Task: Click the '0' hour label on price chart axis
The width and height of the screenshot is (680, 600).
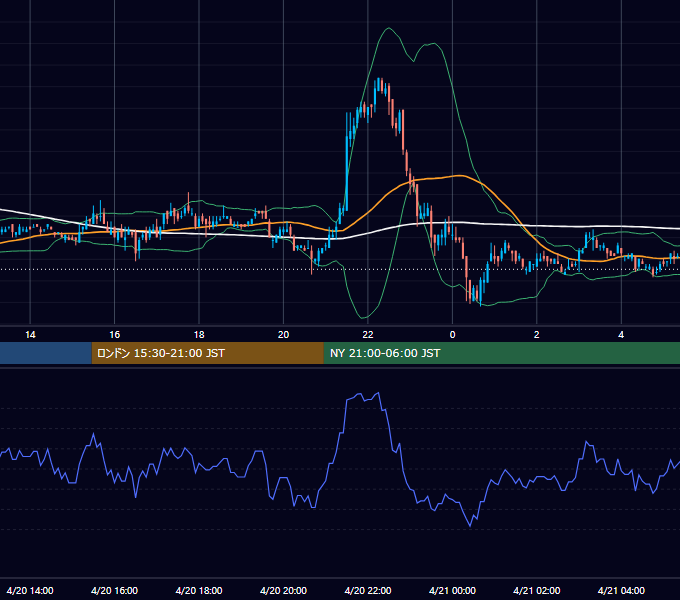Action: point(452,335)
